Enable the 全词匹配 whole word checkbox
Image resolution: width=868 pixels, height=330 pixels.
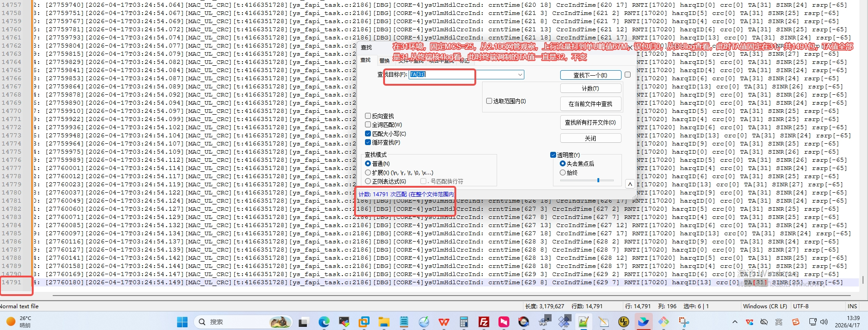pos(368,125)
